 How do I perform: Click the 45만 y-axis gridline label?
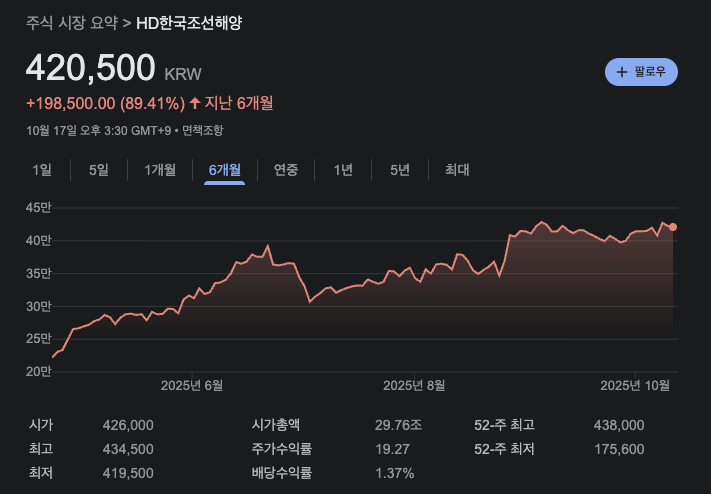(x=38, y=208)
